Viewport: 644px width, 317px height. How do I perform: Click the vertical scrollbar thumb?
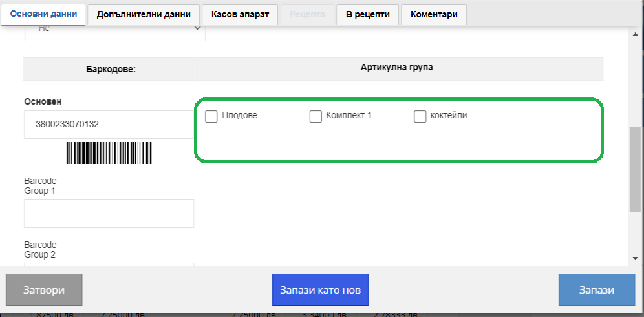click(635, 169)
